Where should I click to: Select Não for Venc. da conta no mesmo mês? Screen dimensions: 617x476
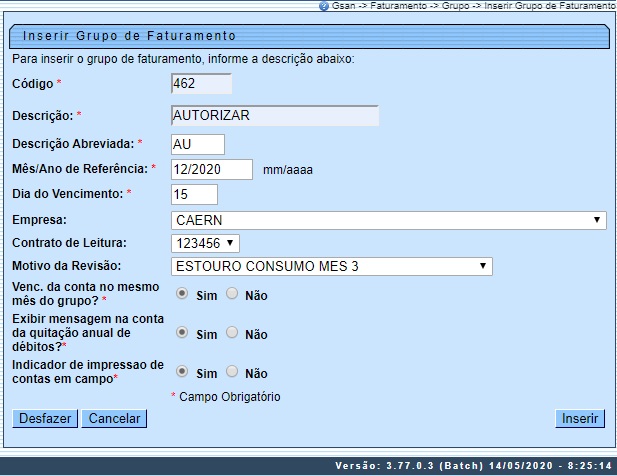[x=232, y=294]
